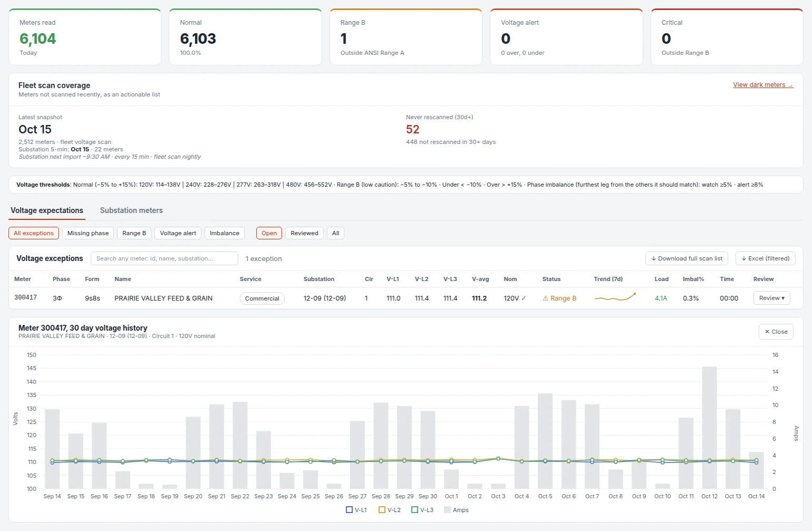Select the Voltage expectations tab
The width and height of the screenshot is (812, 531).
click(x=47, y=210)
